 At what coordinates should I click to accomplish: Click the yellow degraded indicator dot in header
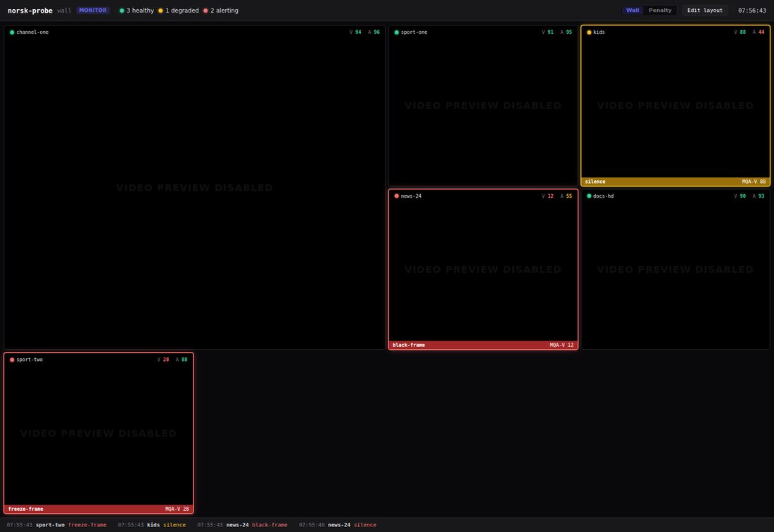160,11
